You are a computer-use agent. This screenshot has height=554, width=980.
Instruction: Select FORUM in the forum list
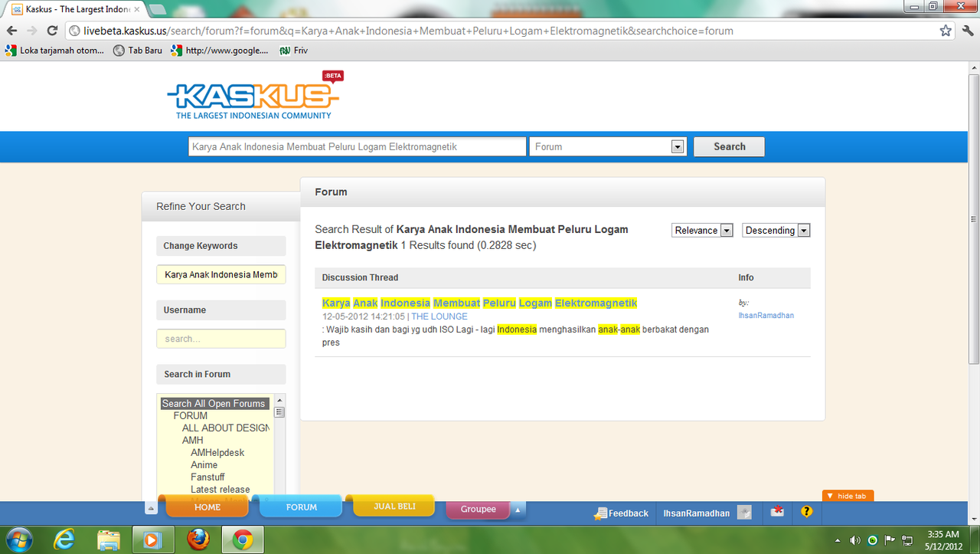[x=191, y=415]
